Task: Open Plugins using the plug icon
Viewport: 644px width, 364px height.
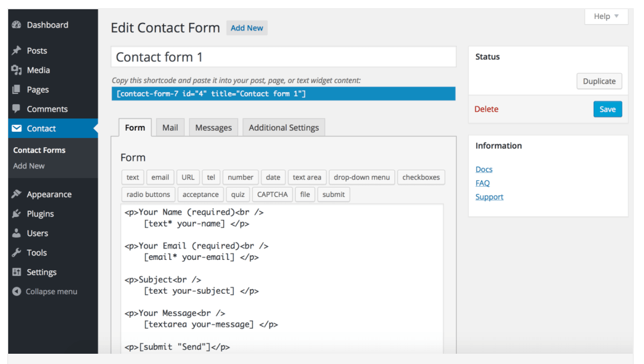Action: tap(16, 214)
